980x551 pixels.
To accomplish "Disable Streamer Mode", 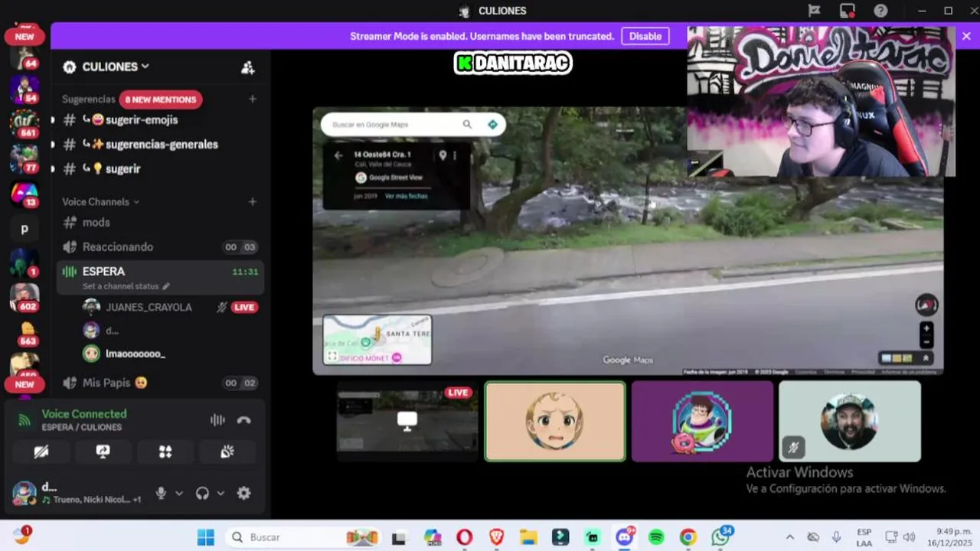I will [645, 36].
